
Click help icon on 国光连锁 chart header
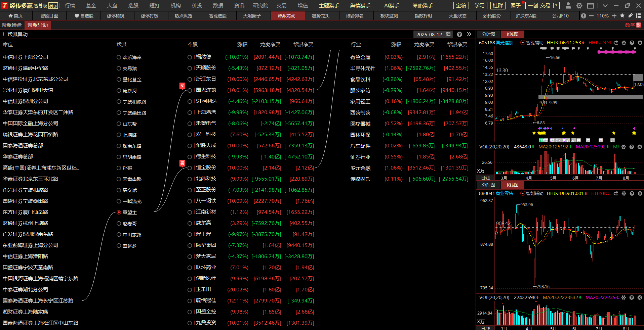pyautogui.click(x=632, y=43)
